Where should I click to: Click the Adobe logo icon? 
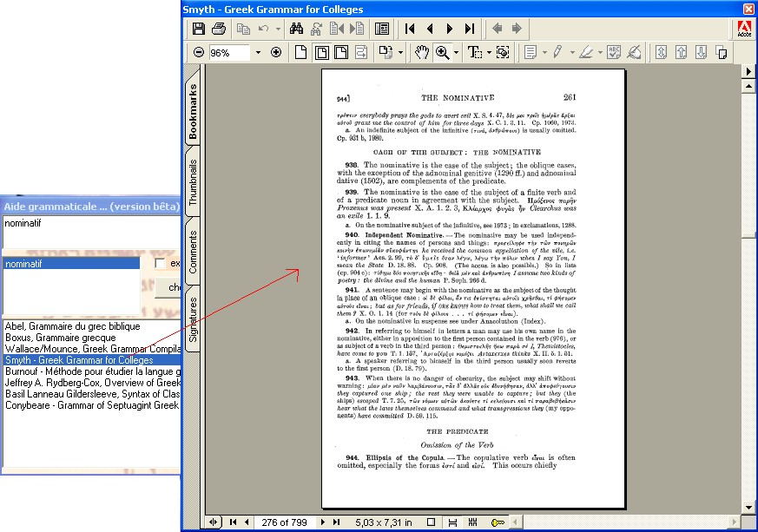[x=744, y=29]
